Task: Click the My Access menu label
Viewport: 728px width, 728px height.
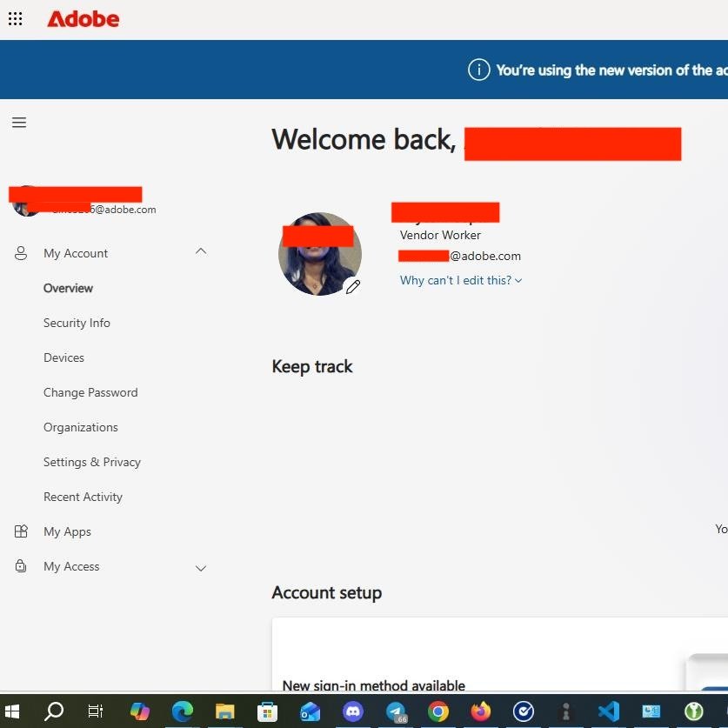Action: click(71, 566)
